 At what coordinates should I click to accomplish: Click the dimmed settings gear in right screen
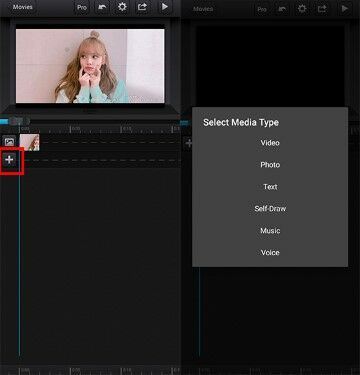302,9
